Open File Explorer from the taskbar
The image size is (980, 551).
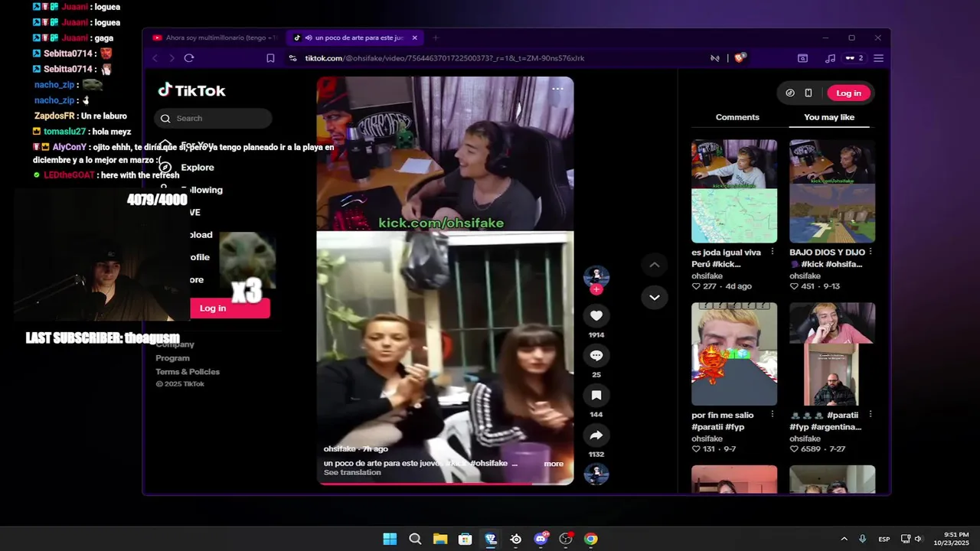coord(440,539)
